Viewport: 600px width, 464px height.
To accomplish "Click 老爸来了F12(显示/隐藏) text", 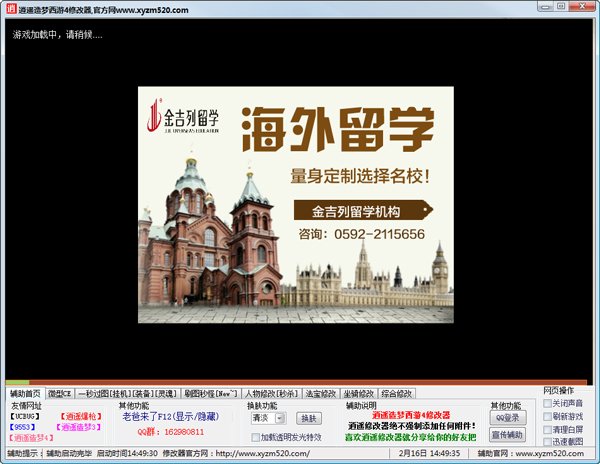I will tap(171, 416).
